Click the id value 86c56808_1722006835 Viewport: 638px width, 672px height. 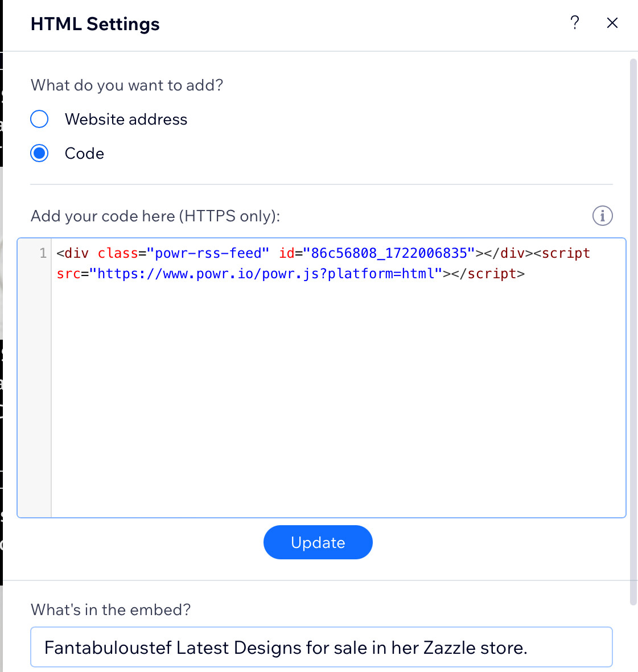[389, 253]
